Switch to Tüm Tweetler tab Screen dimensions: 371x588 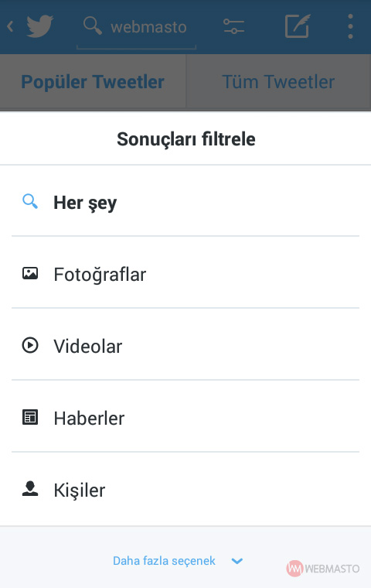click(278, 81)
